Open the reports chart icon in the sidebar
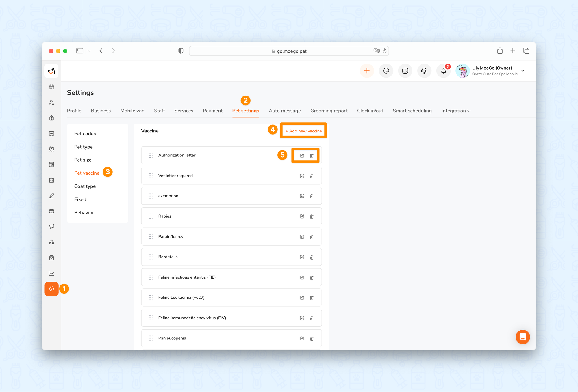 pyautogui.click(x=51, y=273)
